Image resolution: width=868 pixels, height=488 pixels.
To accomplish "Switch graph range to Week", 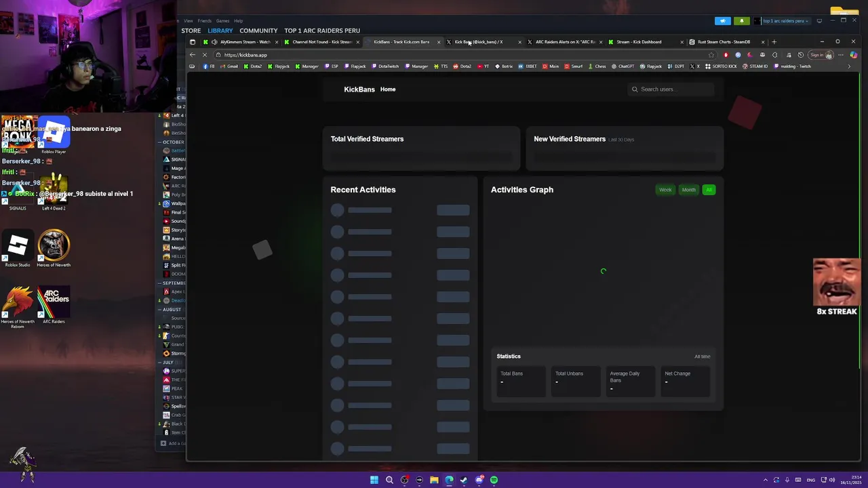I will [x=665, y=190].
